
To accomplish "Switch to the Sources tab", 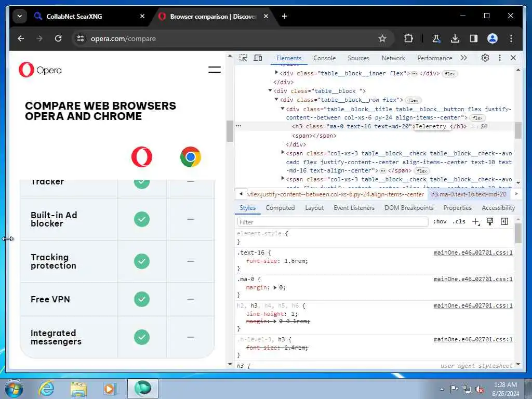I will pyautogui.click(x=358, y=58).
